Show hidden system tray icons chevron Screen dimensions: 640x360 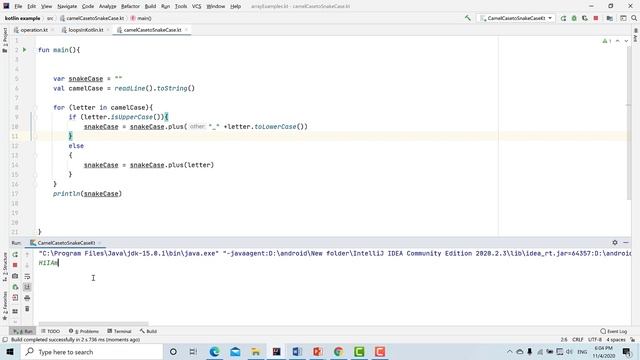coord(509,351)
